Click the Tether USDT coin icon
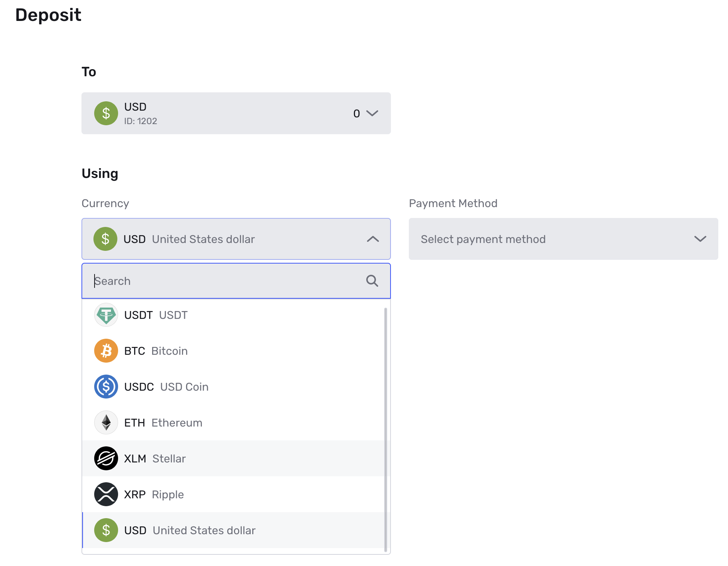728x566 pixels. point(106,315)
